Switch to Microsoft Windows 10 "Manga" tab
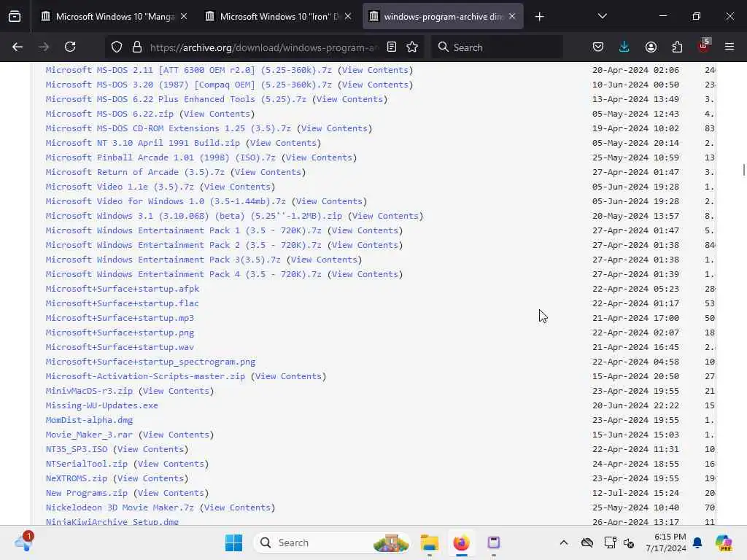 tap(115, 17)
